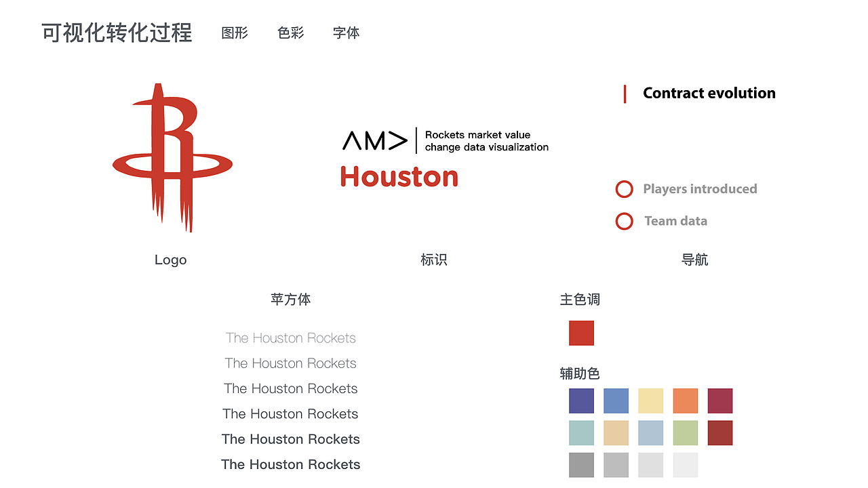Click the Houston Rockets logo

pyautogui.click(x=171, y=156)
